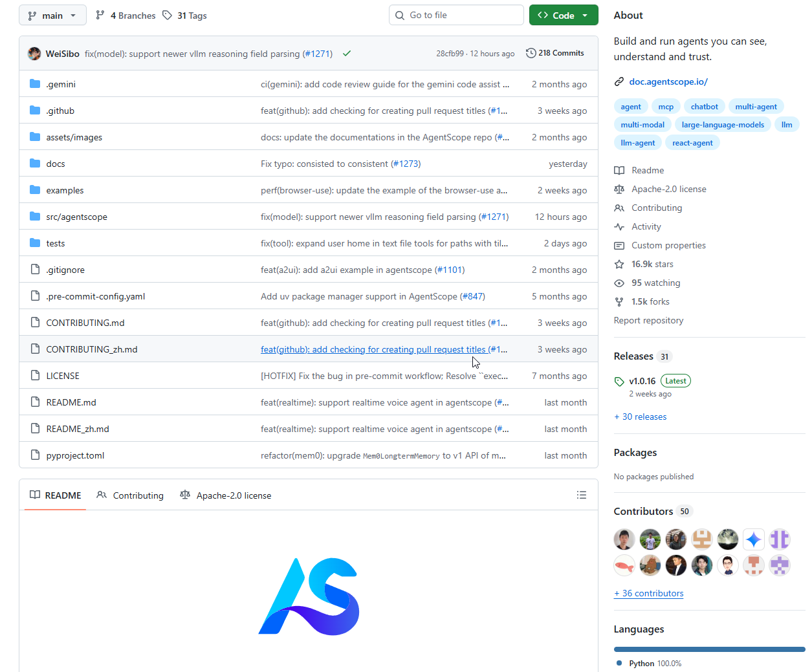Switch to the README tab
812x672 pixels.
tap(56, 495)
